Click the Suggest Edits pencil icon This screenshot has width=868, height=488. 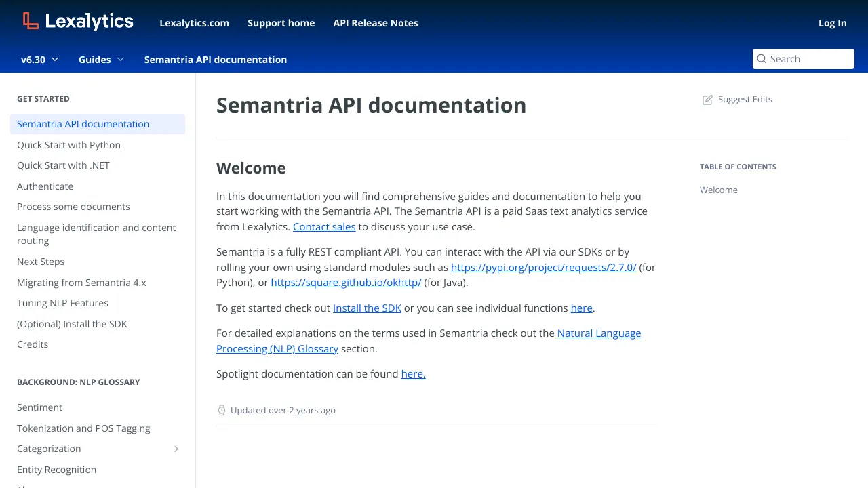[x=707, y=100]
